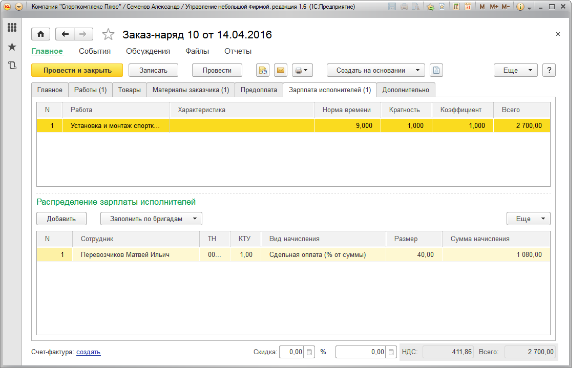Open favorites star in left sidebar
The width and height of the screenshot is (588, 368).
(x=12, y=47)
